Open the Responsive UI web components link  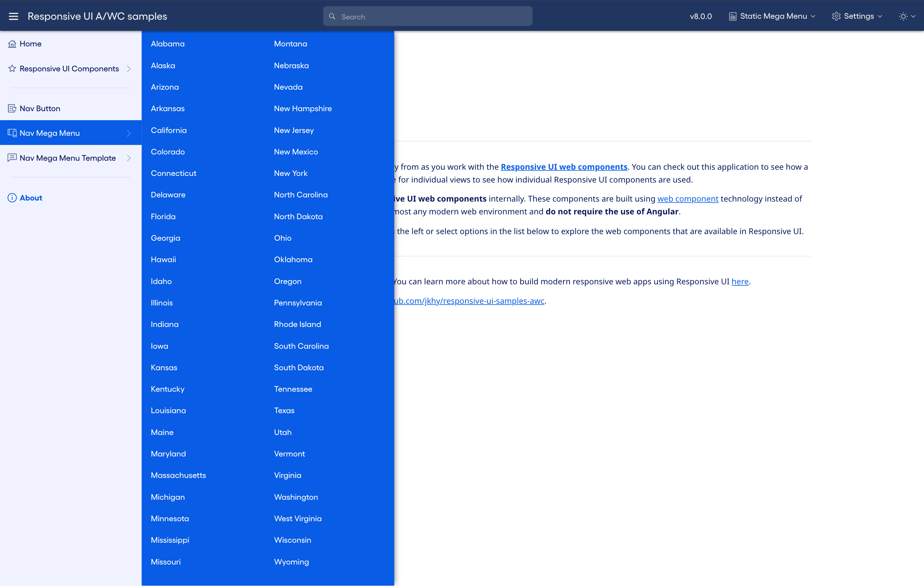coord(564,167)
